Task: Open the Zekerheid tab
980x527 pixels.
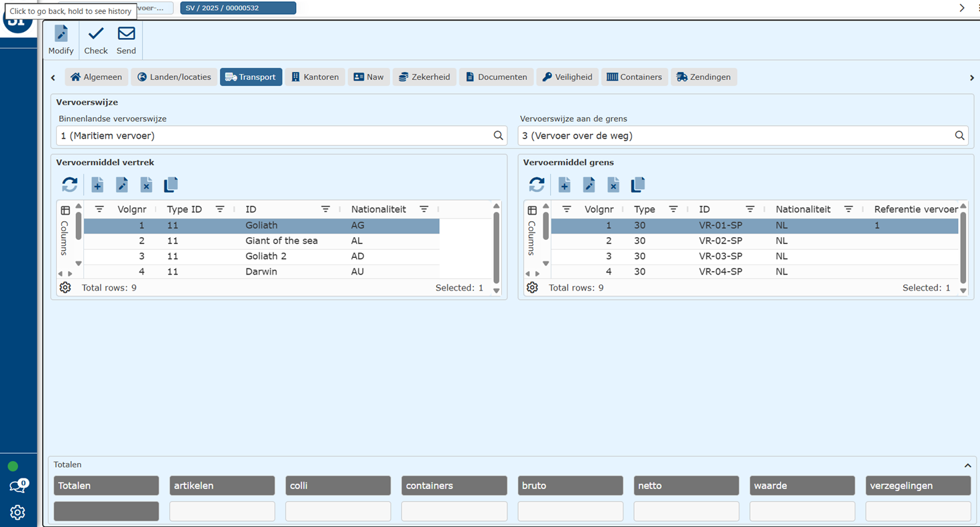Action: (424, 77)
